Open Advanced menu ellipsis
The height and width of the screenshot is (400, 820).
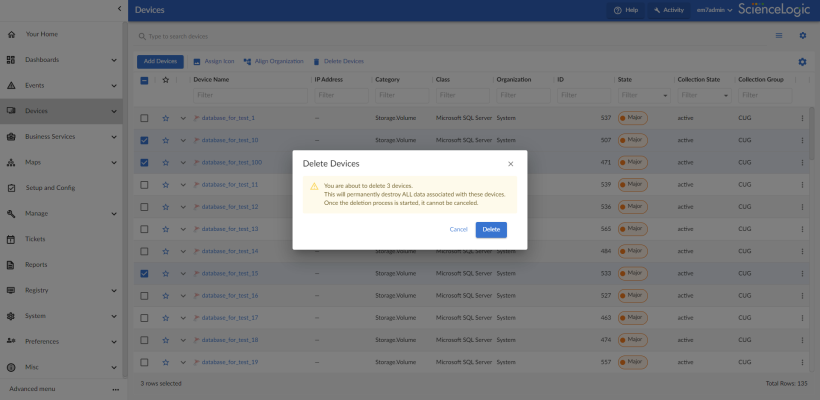tap(116, 390)
